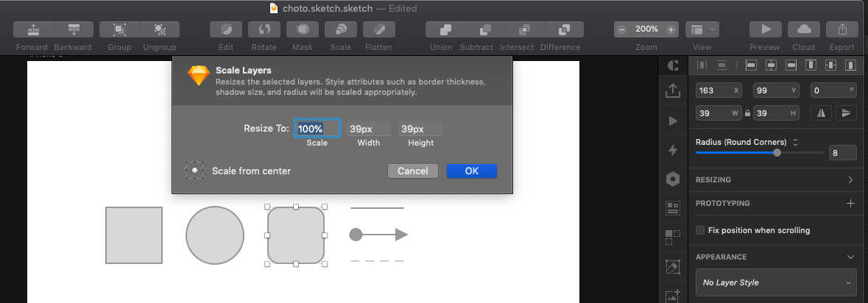Click the Y position field
Image resolution: width=868 pixels, height=303 pixels.
776,90
